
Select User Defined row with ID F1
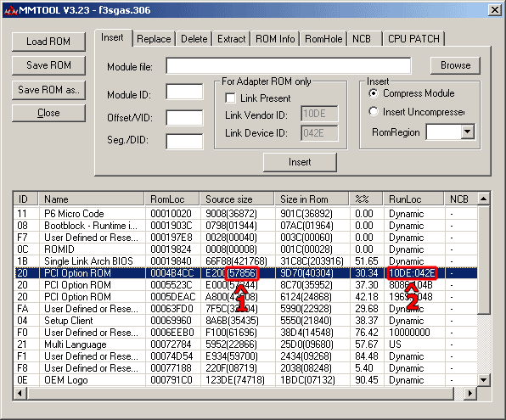[x=246, y=356]
